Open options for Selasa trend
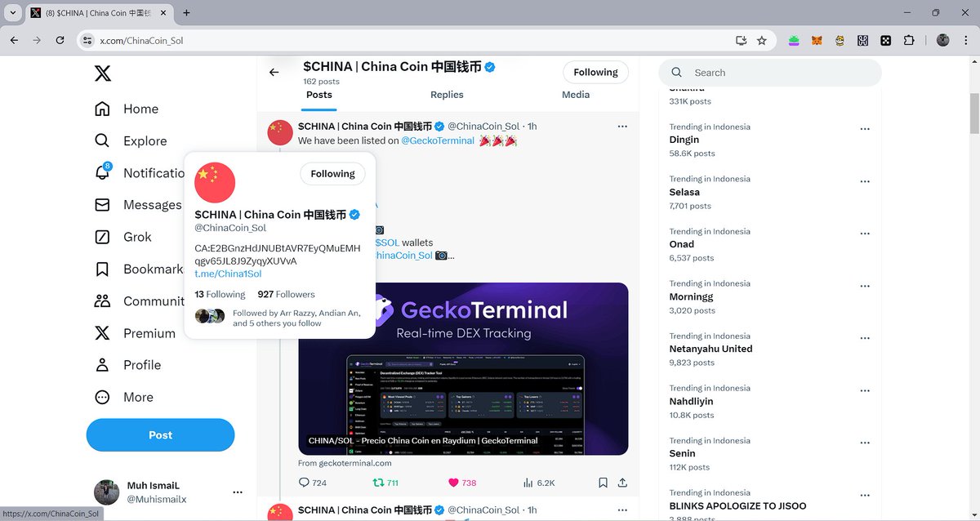Viewport: 980px width, 521px height. tap(865, 181)
